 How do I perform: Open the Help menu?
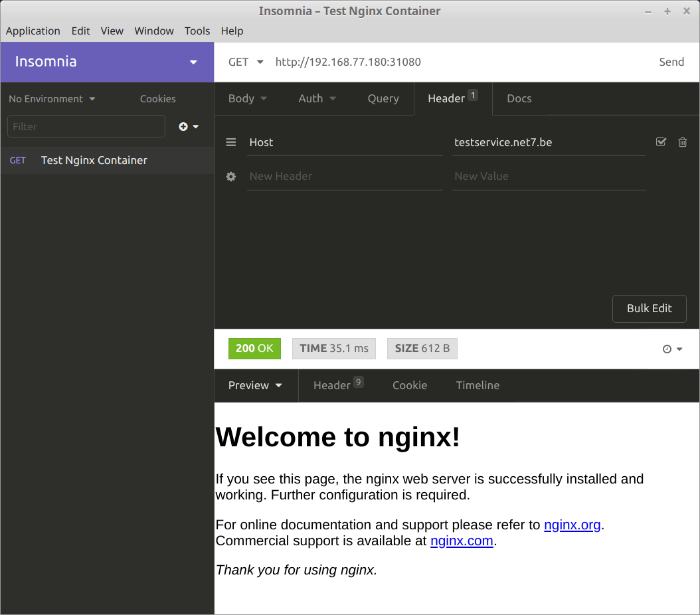tap(232, 31)
